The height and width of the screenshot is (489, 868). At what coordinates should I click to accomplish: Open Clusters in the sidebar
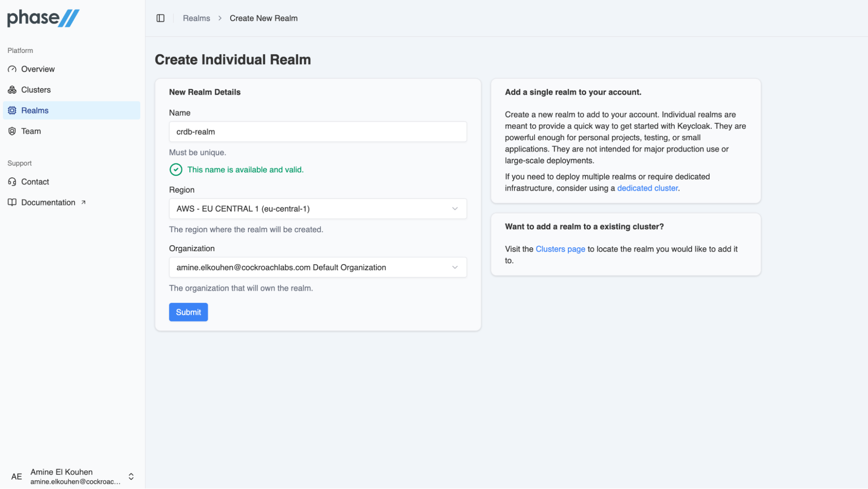[36, 90]
